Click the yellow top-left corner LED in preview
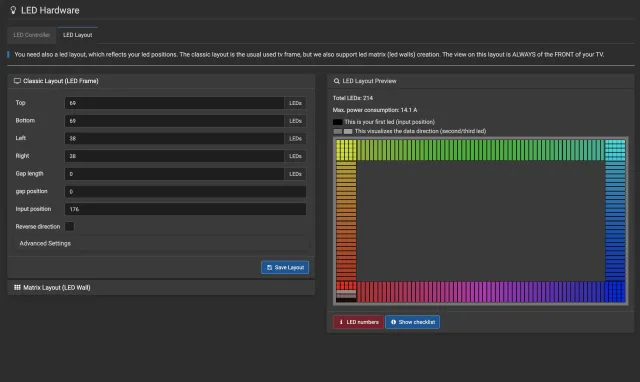 346,150
